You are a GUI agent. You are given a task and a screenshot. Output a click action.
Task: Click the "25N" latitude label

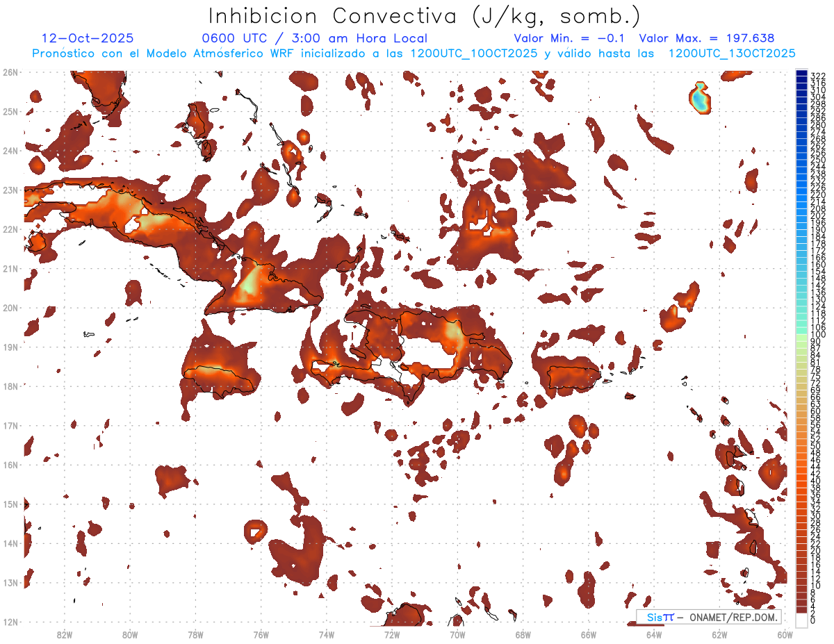[10, 111]
